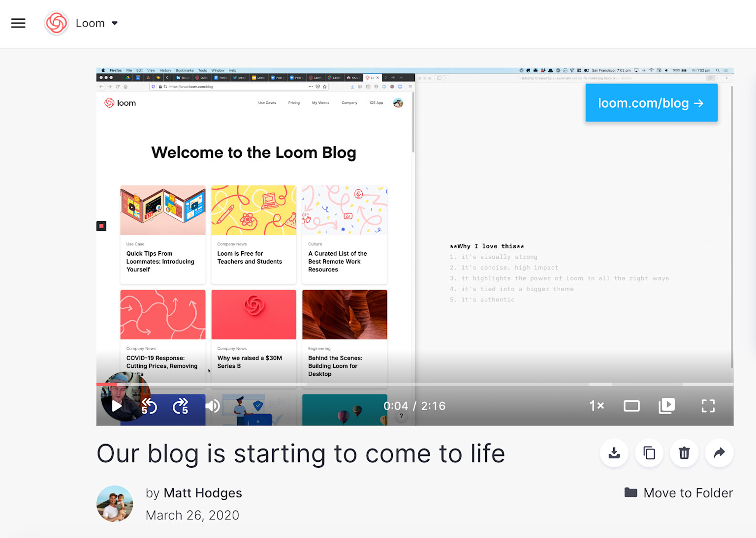The width and height of the screenshot is (756, 538).
Task: Open Matt Hodges author profile link
Action: 203,493
